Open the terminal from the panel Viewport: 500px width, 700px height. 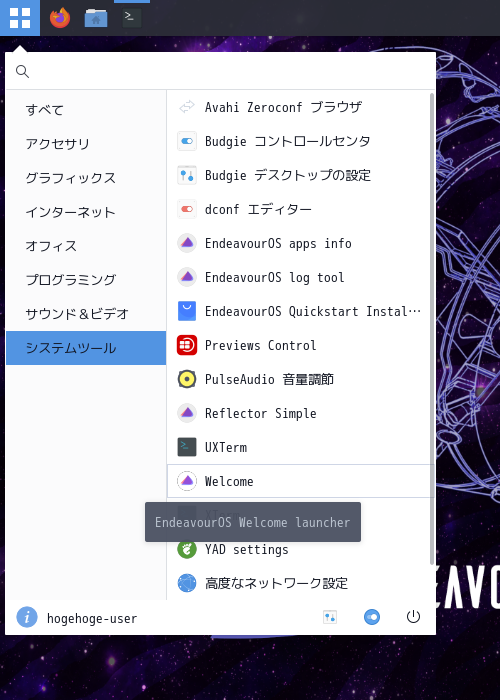pyautogui.click(x=132, y=18)
